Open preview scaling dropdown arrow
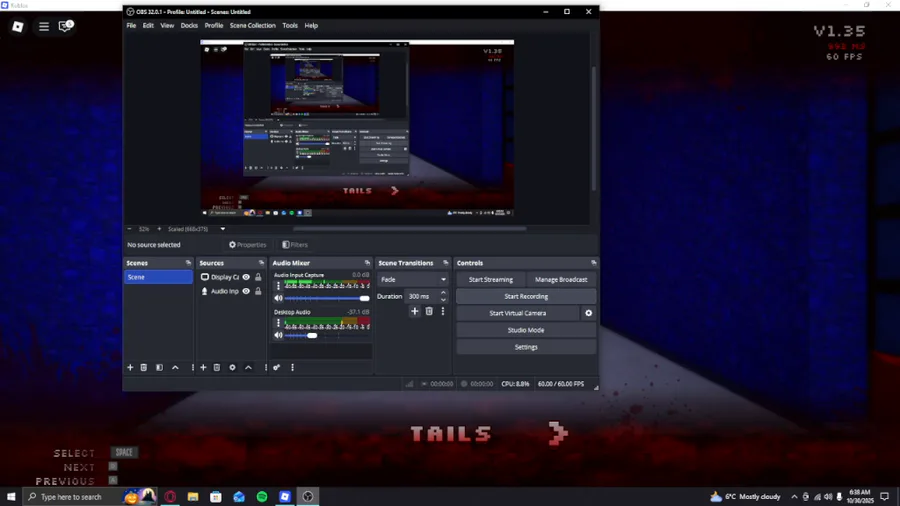 coord(223,229)
